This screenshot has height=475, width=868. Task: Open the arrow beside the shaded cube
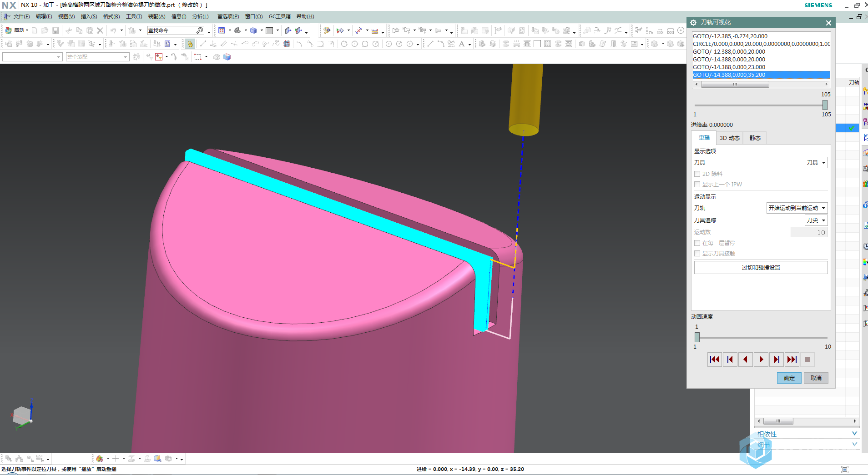pyautogui.click(x=262, y=30)
